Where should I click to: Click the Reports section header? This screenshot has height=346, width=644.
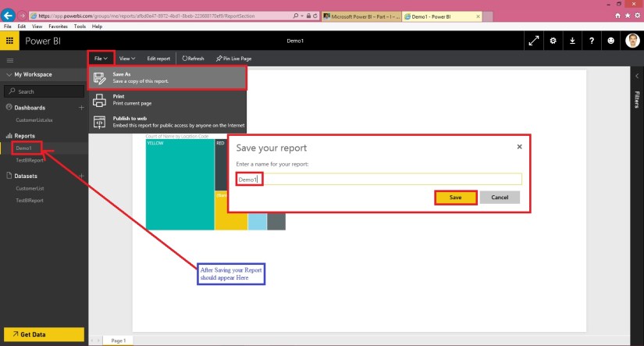click(25, 136)
